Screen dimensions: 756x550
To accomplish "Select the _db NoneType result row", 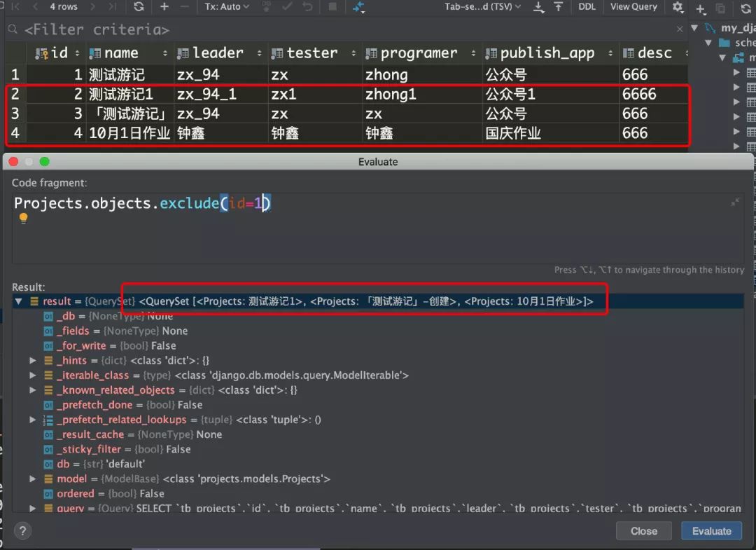I will pos(378,317).
